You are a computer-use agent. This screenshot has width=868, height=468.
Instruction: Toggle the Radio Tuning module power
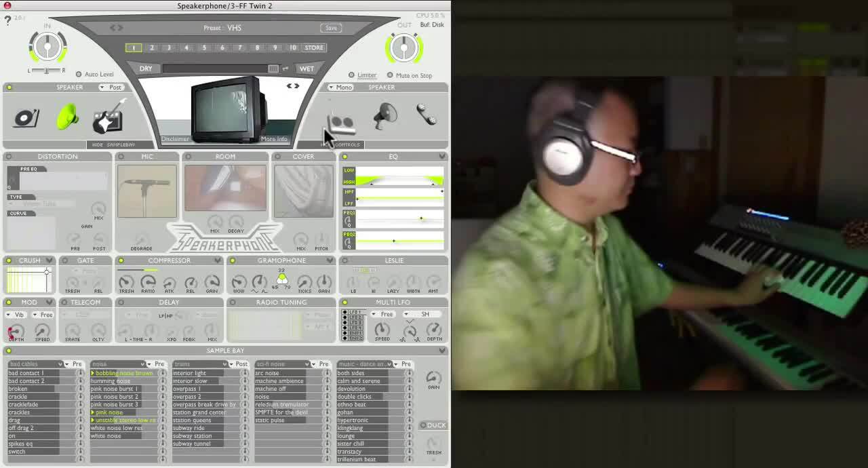pos(233,303)
